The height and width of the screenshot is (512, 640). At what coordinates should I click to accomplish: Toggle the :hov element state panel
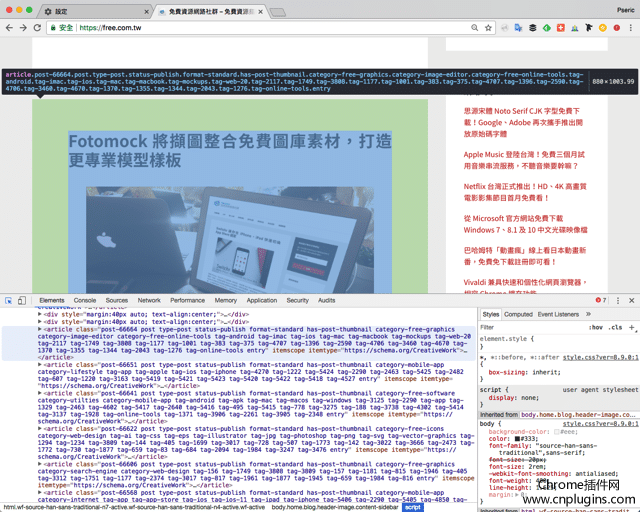pos(596,327)
